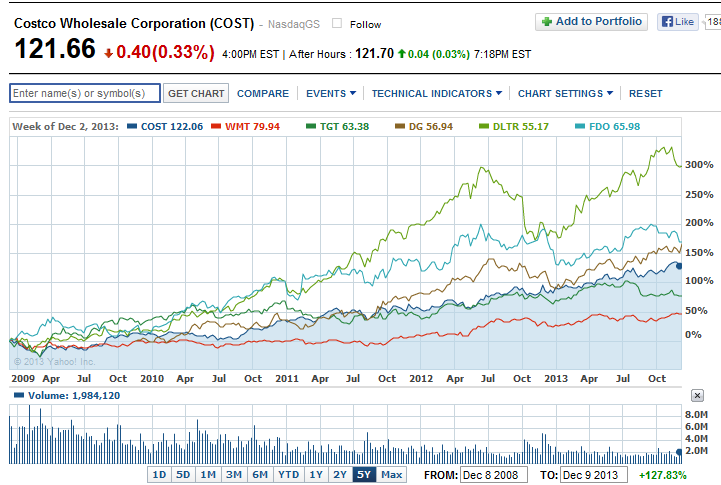721x485 pixels.
Task: Click the TO date field Dec 9 2013
Action: click(594, 475)
